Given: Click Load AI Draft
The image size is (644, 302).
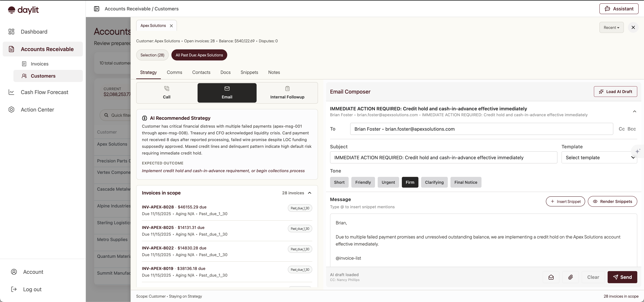Looking at the screenshot, I should (x=615, y=91).
